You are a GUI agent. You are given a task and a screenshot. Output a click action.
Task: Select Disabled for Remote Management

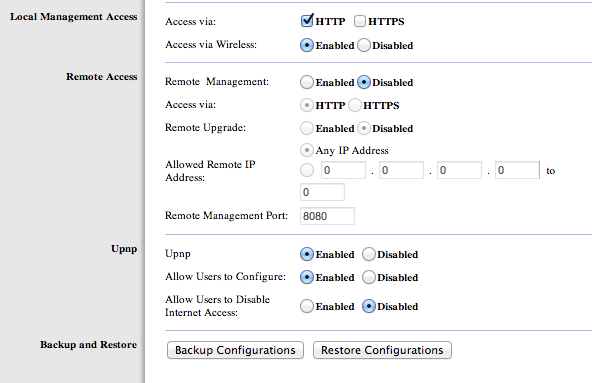point(364,82)
